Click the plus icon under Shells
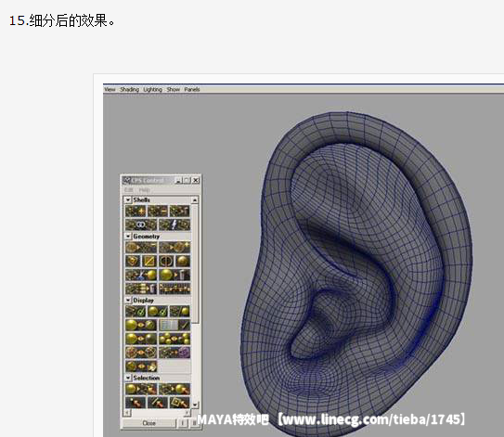Image resolution: width=504 pixels, height=437 pixels. click(136, 212)
